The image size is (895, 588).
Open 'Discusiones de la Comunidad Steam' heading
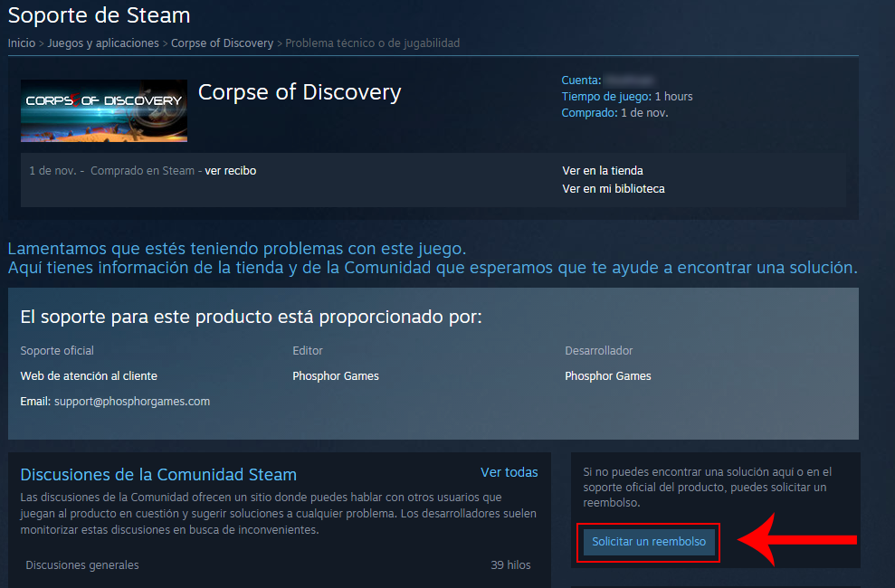point(158,475)
